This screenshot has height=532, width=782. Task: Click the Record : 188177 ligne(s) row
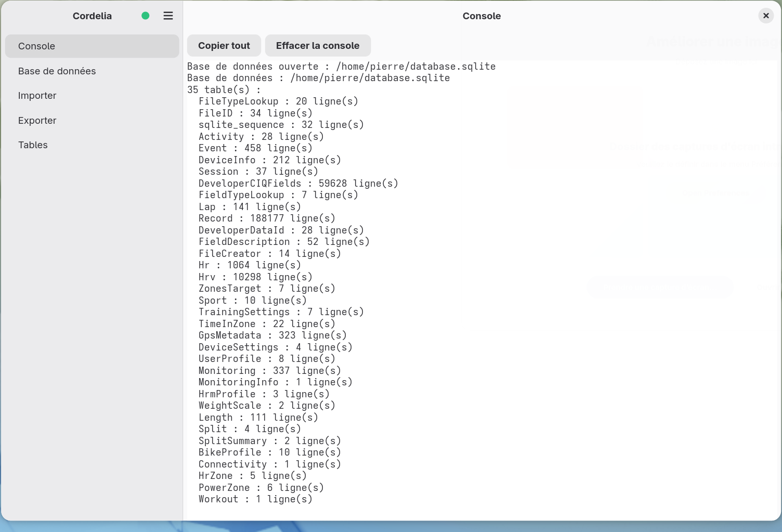click(267, 218)
